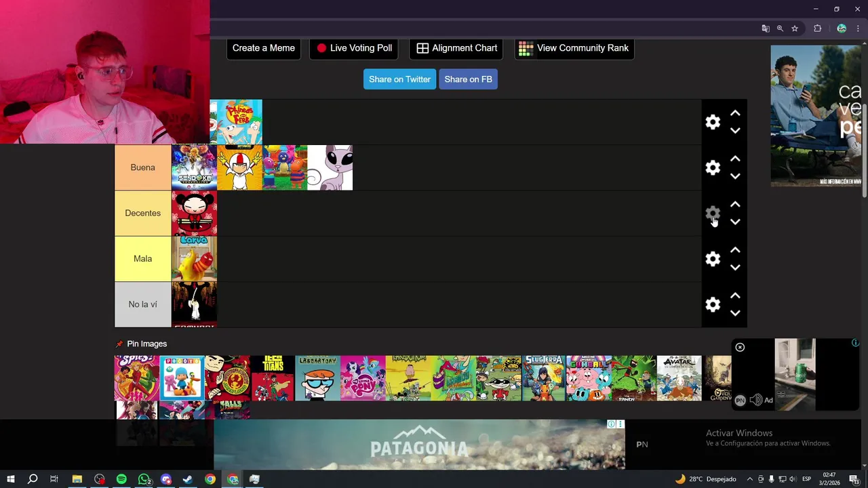
Task: Move the No la ví tier up
Action: (735, 296)
